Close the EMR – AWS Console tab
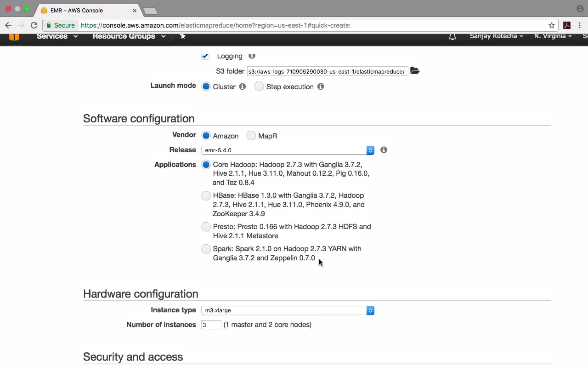 135,10
